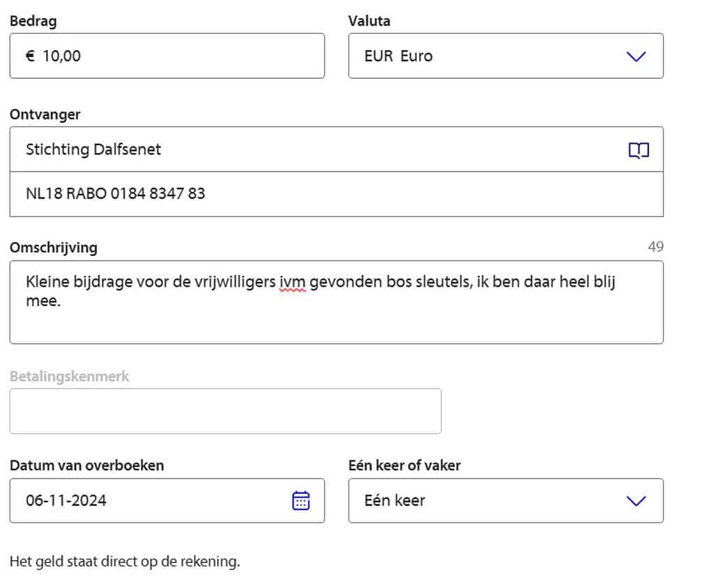Click the empty Betalingskenmerk field
Viewport: 714px width, 588px height.
click(x=225, y=412)
